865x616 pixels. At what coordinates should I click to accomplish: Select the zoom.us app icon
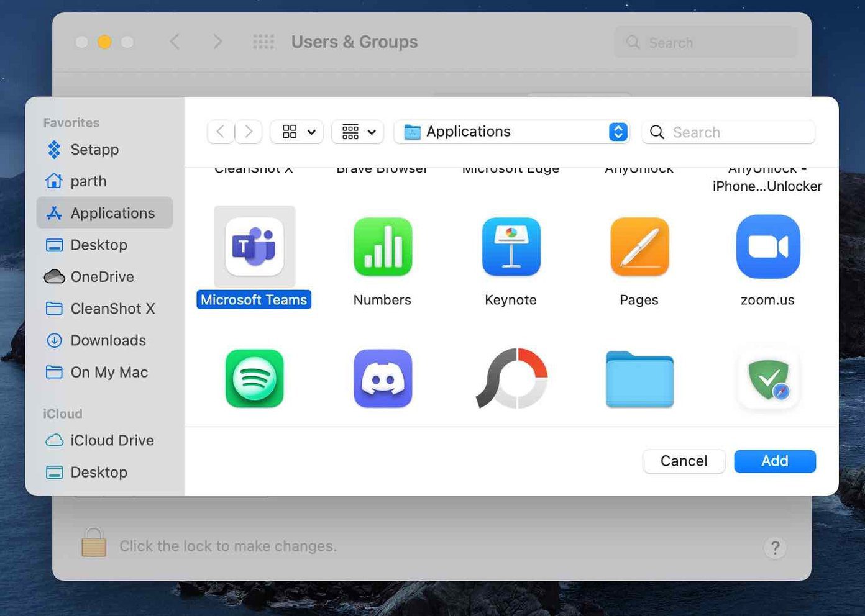[768, 247]
